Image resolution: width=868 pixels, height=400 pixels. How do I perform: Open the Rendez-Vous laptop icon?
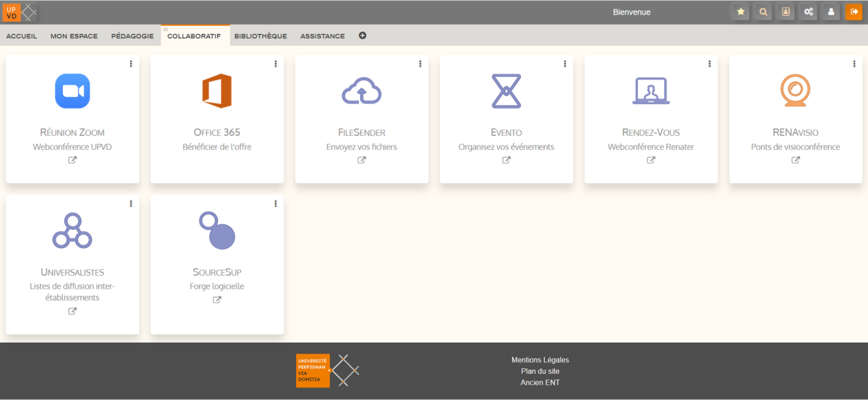(x=651, y=91)
